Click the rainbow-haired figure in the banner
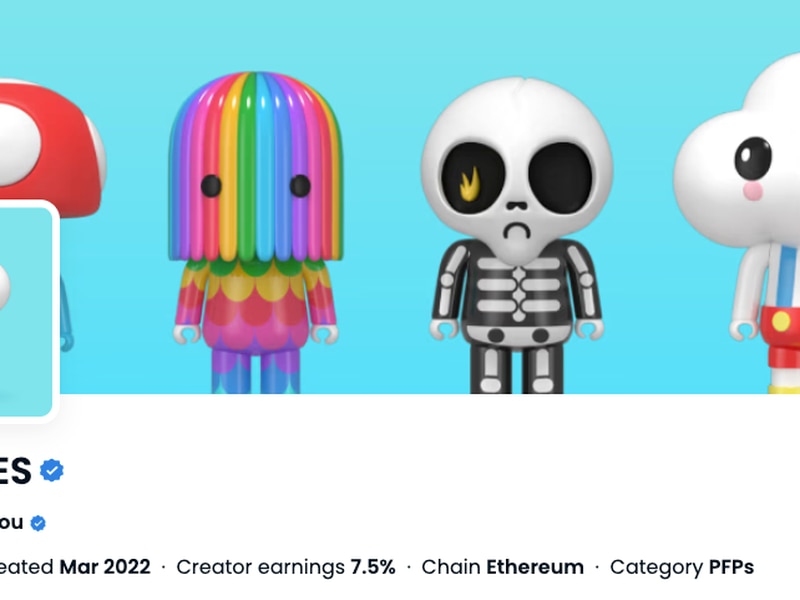 256,232
